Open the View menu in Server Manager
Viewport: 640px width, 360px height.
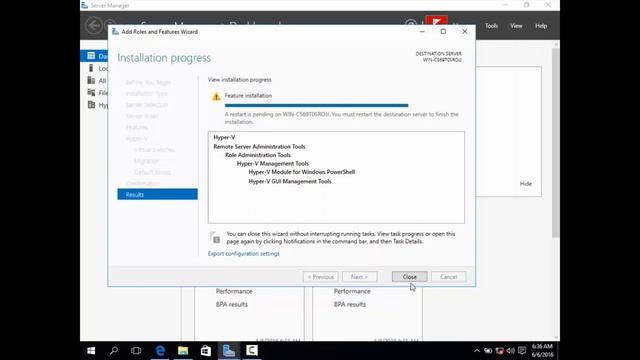[x=516, y=26]
